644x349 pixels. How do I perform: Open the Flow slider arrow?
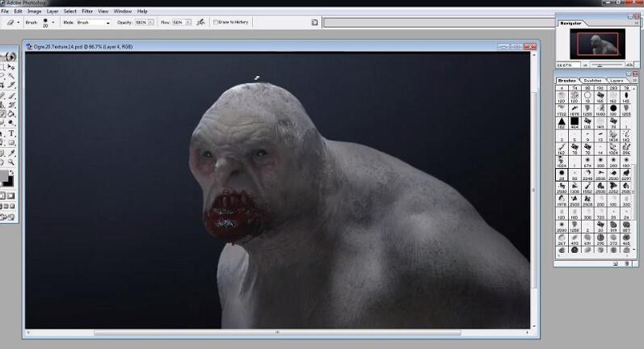pos(188,22)
